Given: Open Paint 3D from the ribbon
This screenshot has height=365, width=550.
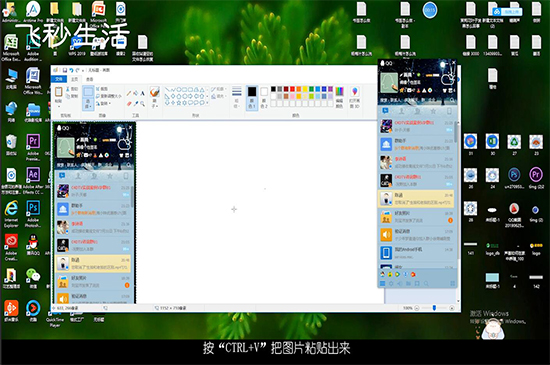Looking at the screenshot, I should coord(355,97).
